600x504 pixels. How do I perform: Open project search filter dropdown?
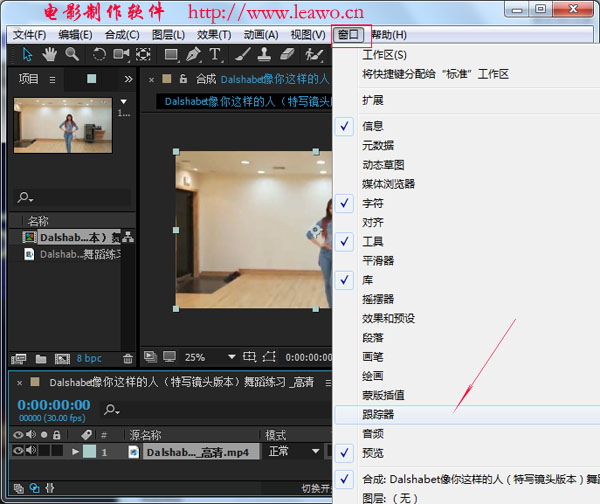click(25, 197)
